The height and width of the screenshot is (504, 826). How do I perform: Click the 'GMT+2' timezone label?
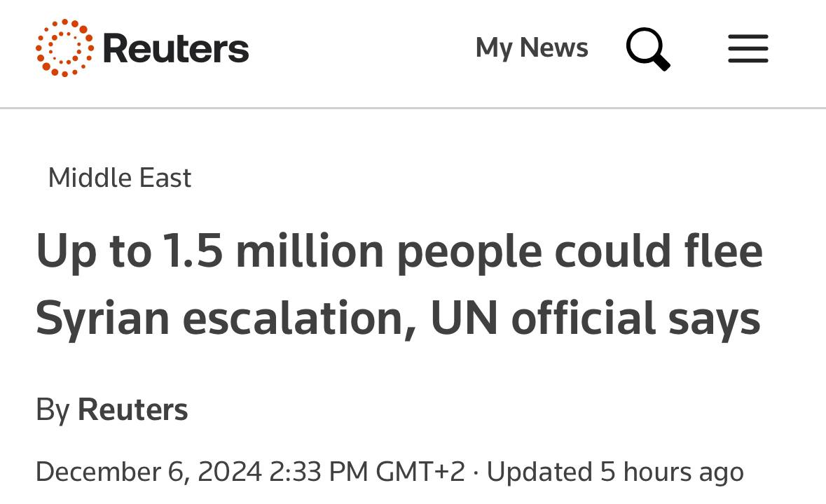coord(420,471)
